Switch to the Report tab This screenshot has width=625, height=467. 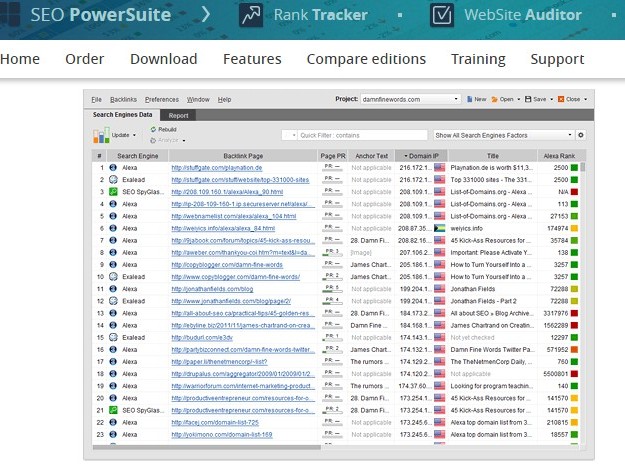(178, 116)
